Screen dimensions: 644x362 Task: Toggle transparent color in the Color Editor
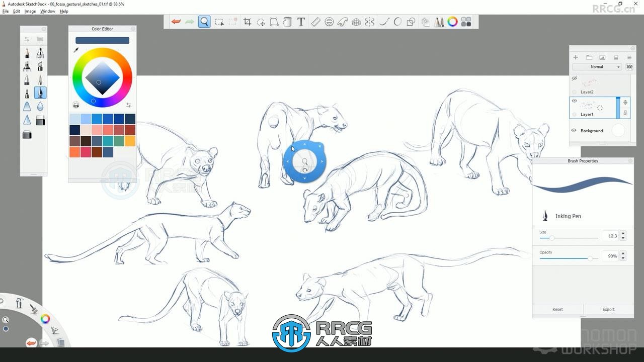(x=76, y=105)
